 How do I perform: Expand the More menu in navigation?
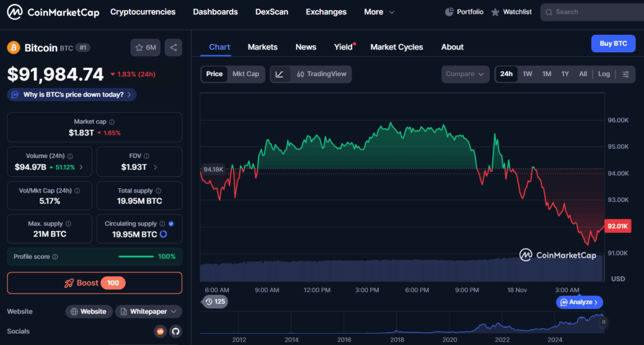[x=379, y=12]
